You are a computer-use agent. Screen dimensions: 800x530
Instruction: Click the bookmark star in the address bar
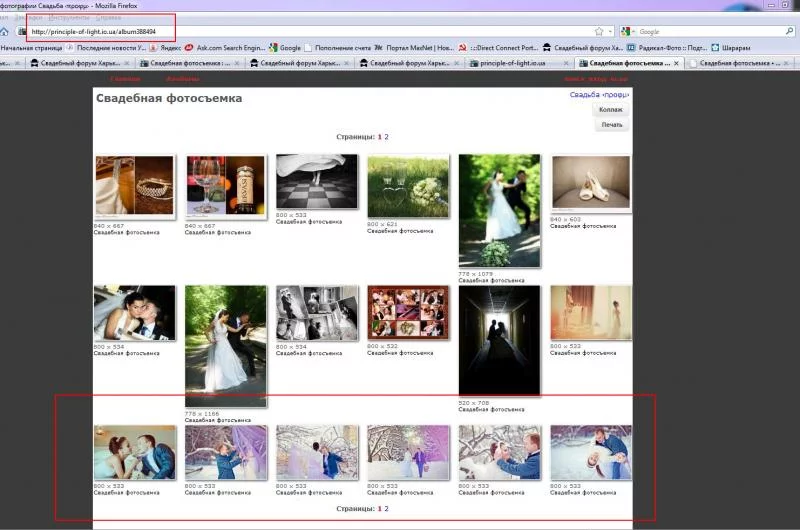[x=598, y=32]
